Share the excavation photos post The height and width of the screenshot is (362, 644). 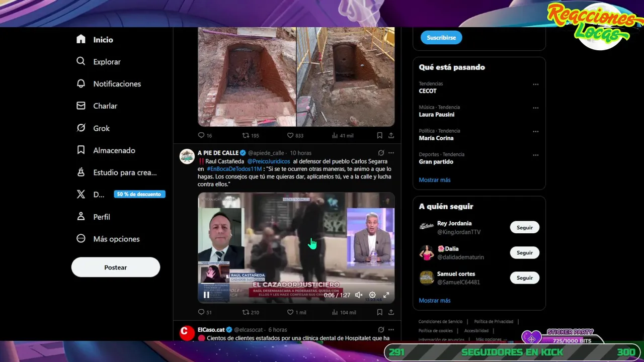391,136
